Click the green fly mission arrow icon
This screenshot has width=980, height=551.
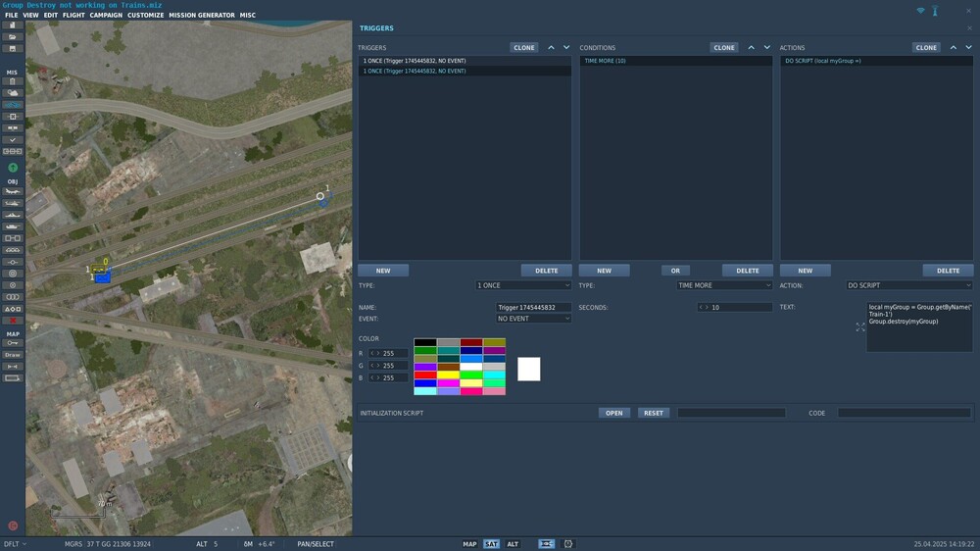coord(13,168)
